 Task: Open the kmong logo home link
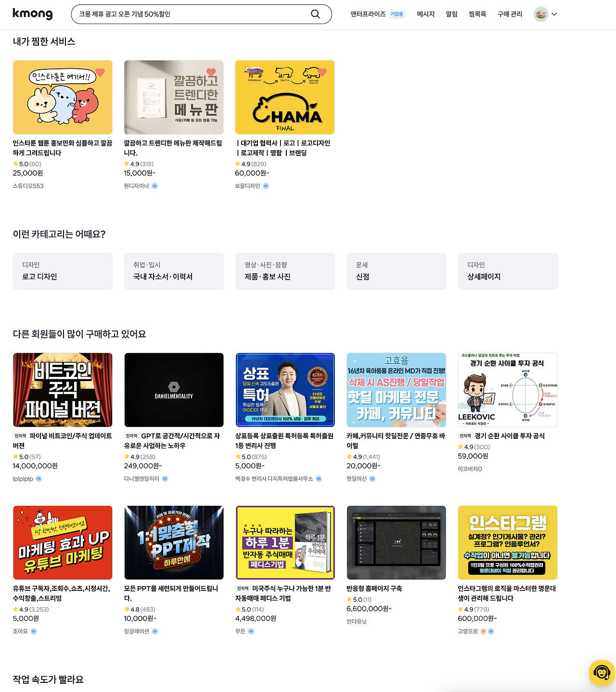pyautogui.click(x=33, y=13)
